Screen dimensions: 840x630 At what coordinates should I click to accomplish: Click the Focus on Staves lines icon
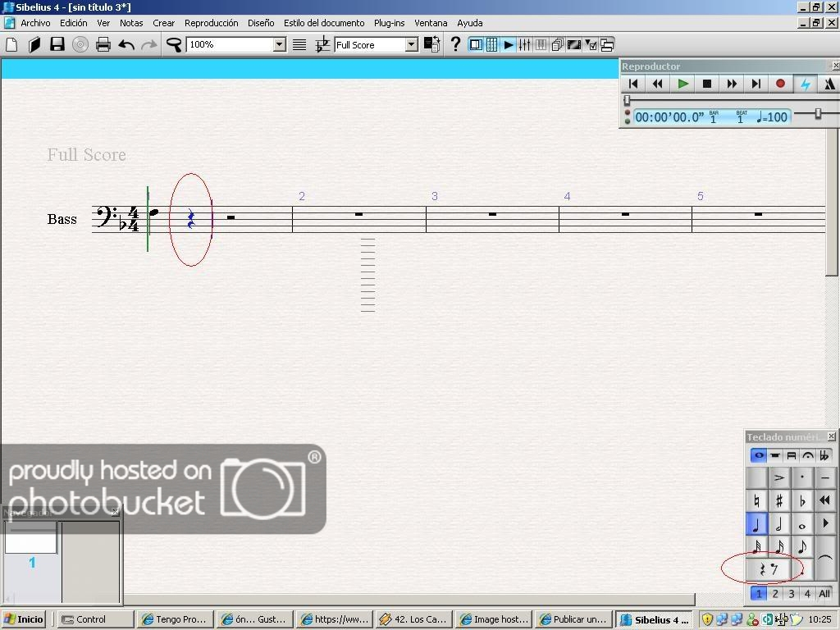(x=299, y=44)
